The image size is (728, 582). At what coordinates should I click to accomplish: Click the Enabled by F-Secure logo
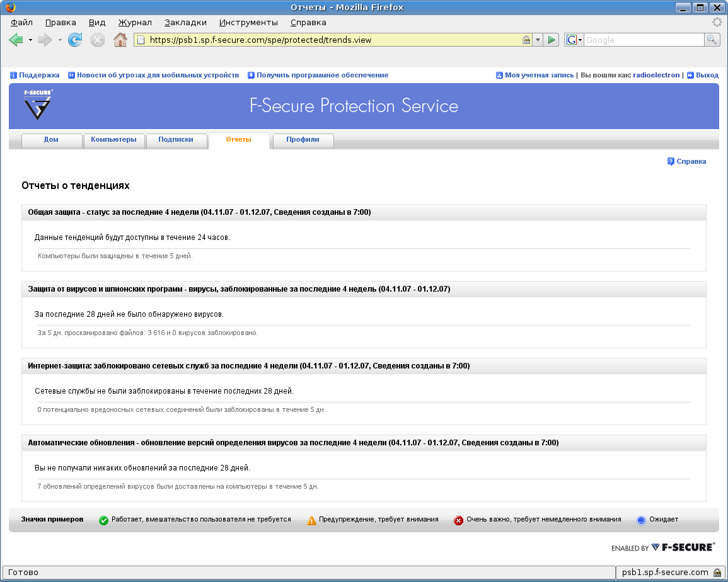click(663, 547)
